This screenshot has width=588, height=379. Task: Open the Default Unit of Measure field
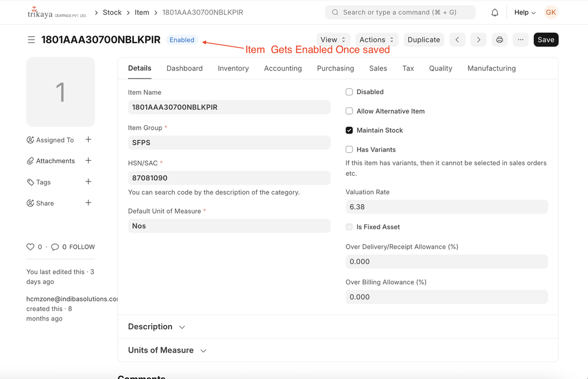tap(229, 226)
